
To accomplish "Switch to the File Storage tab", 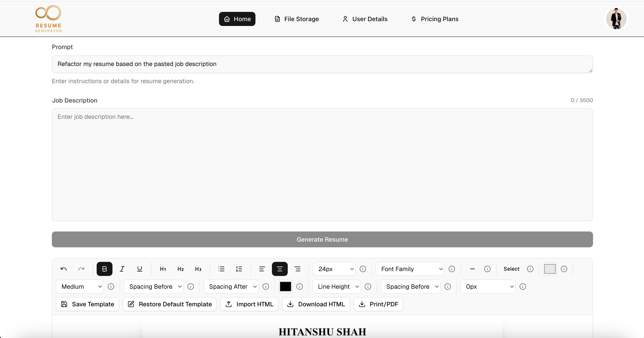I will tap(297, 19).
